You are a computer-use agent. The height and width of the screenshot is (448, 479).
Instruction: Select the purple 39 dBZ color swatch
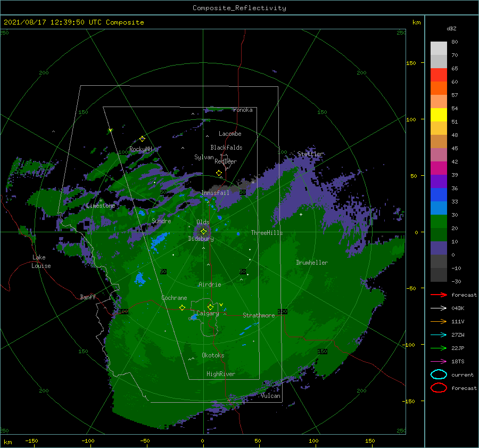pyautogui.click(x=439, y=181)
